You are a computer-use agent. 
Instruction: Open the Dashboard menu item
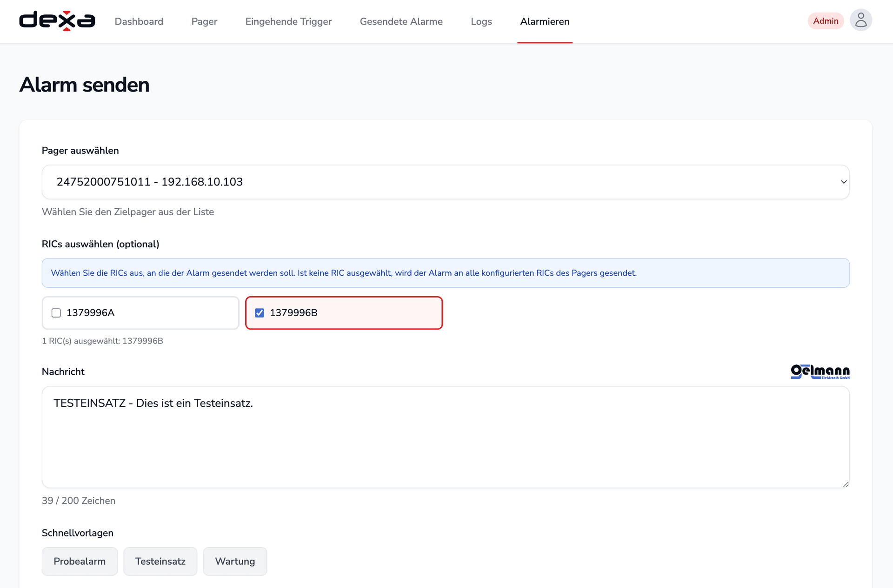click(139, 21)
